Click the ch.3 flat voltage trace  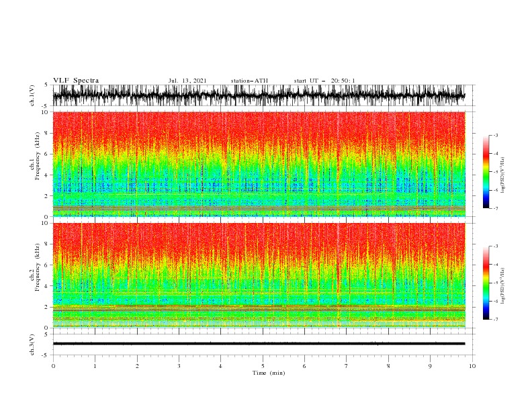pyautogui.click(x=259, y=344)
